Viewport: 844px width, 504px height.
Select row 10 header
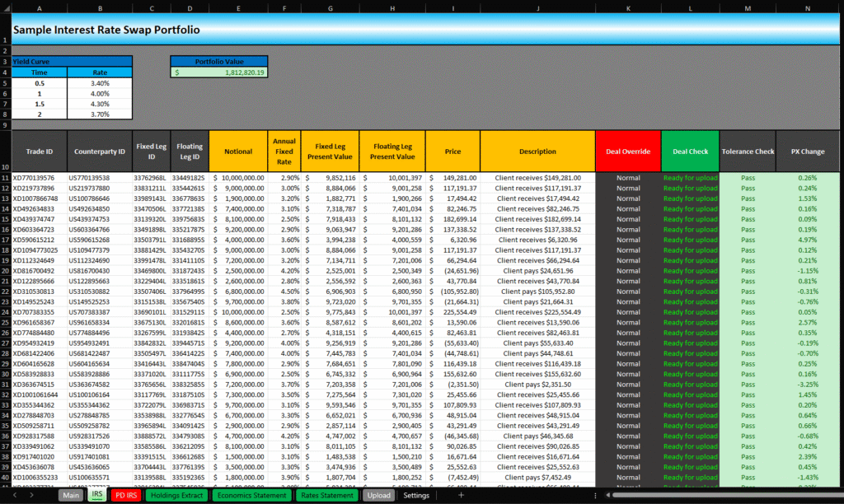point(6,152)
